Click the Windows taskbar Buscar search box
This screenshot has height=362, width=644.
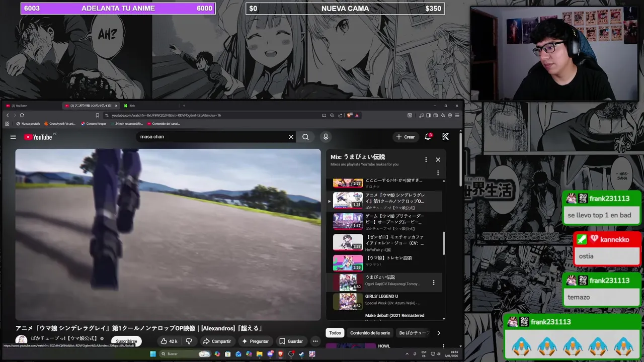[185, 354]
